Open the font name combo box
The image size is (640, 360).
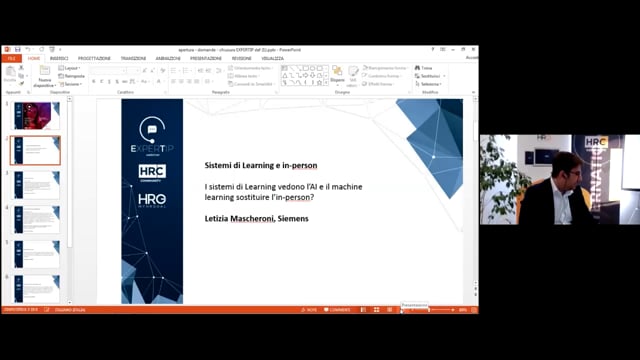[x=108, y=71]
